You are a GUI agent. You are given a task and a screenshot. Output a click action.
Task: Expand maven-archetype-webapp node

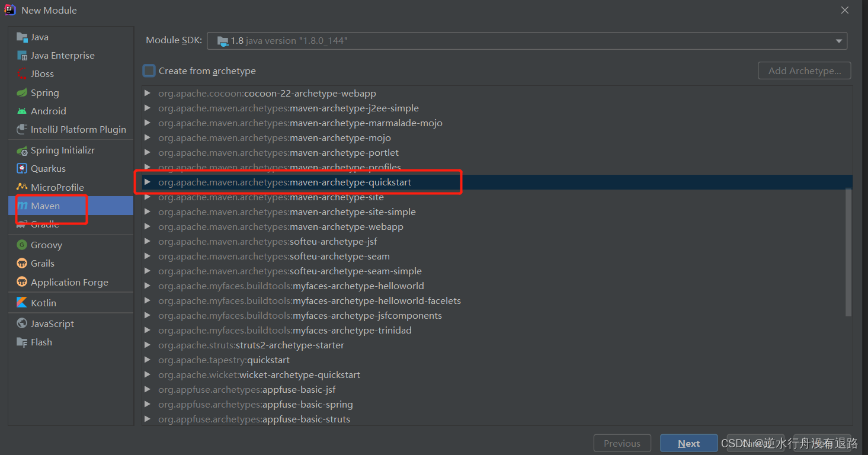point(148,226)
